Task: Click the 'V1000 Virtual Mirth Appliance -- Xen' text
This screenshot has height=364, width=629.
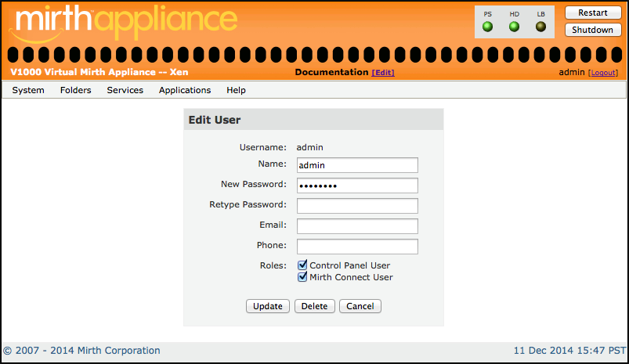Action: click(99, 72)
